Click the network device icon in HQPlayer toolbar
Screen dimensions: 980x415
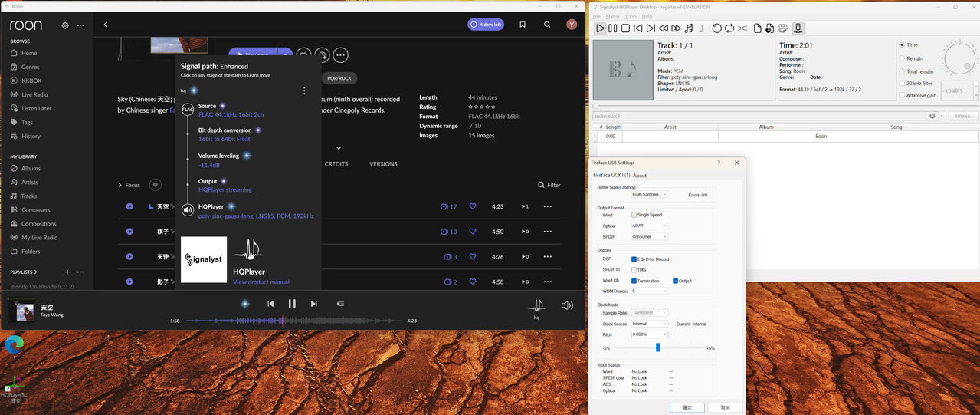pyautogui.click(x=798, y=28)
